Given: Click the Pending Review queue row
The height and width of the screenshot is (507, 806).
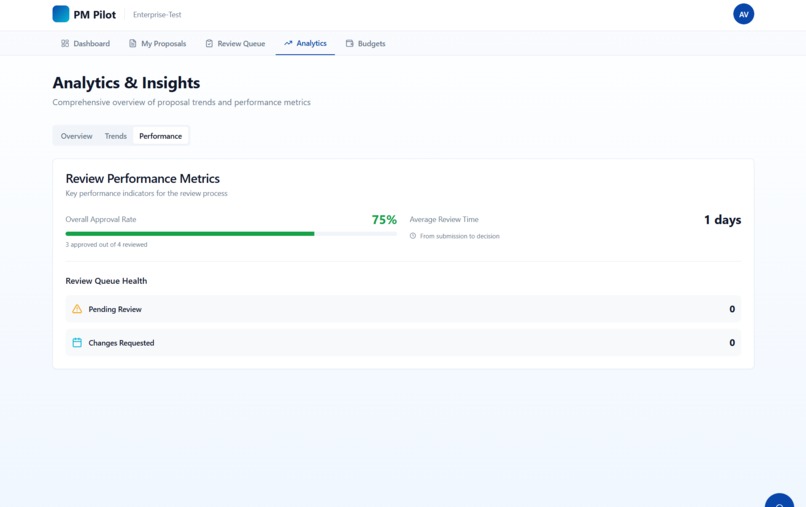Looking at the screenshot, I should 403,309.
